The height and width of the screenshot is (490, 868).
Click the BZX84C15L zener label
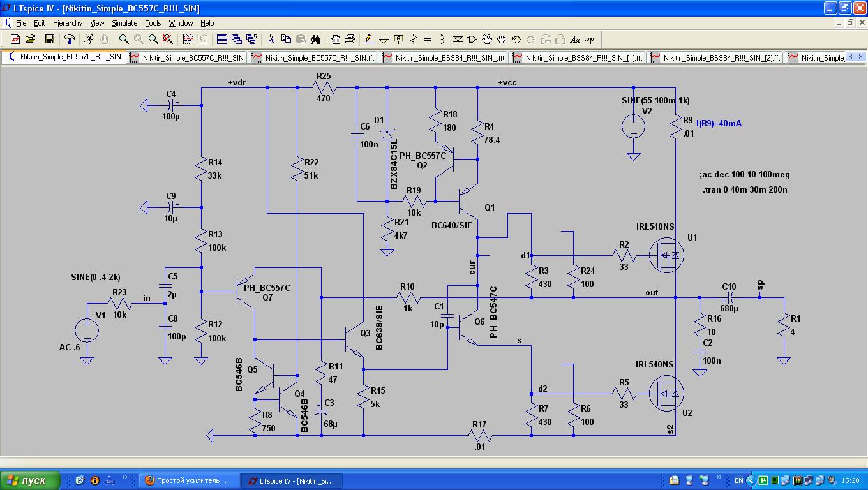pos(394,163)
